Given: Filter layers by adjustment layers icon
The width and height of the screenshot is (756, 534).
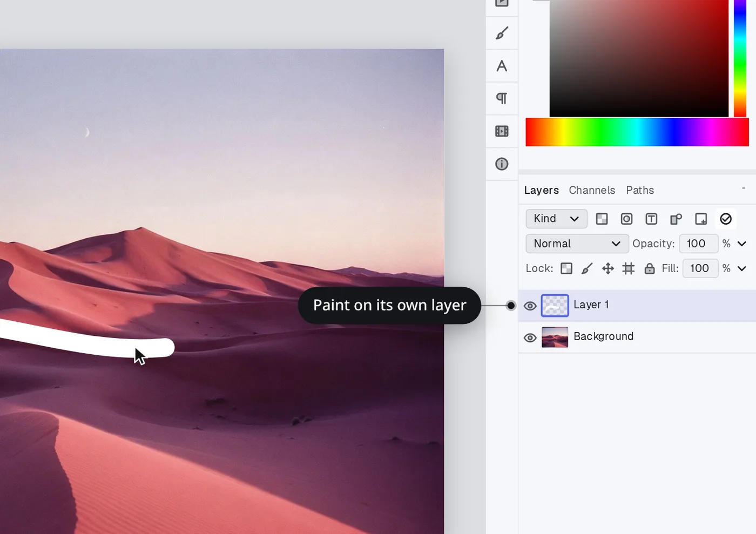Looking at the screenshot, I should (x=626, y=219).
